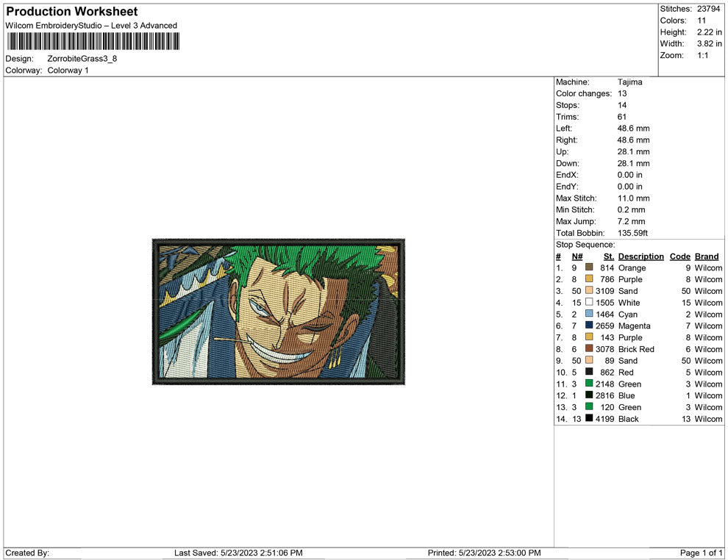Click the Width value 3.82 in

point(710,43)
